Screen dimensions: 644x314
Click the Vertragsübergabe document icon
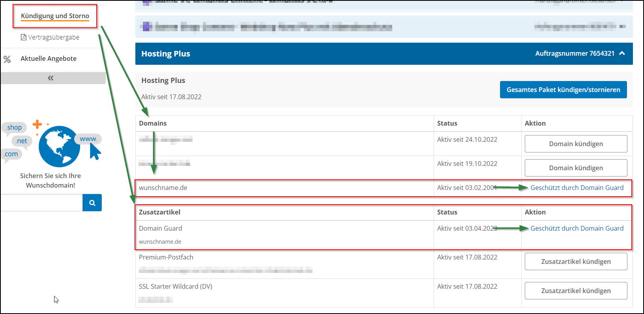pyautogui.click(x=23, y=37)
